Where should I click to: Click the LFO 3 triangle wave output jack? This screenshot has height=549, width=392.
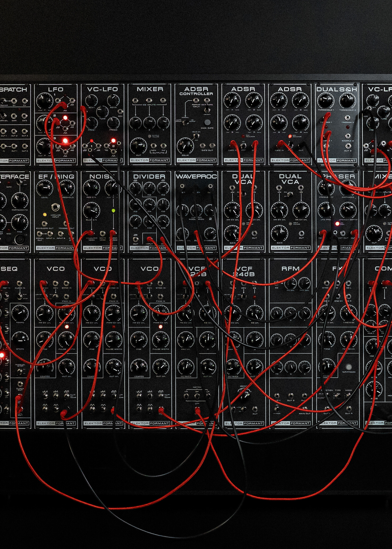point(65,152)
